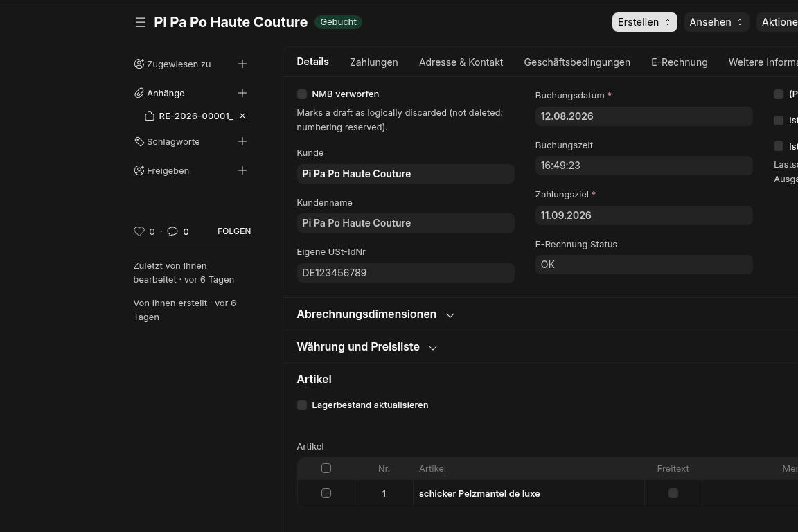Click the FOLGEN button

tap(234, 231)
